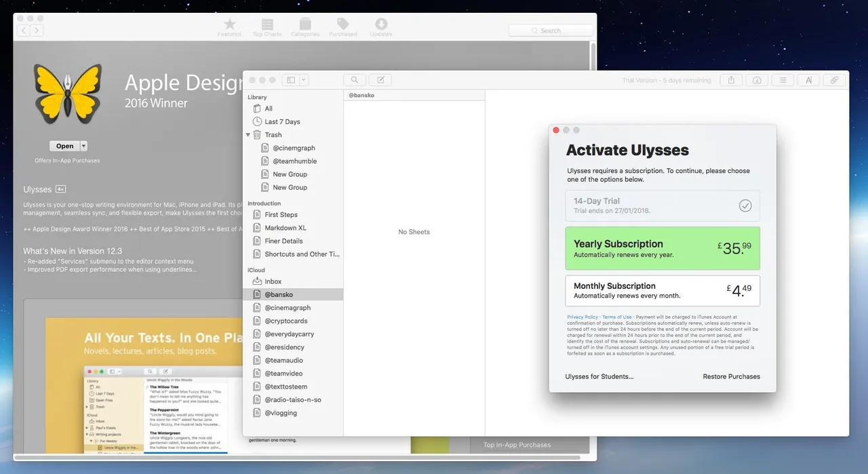Click Restore Purchases
Screen dimensions: 868x474
pyautogui.click(x=732, y=376)
